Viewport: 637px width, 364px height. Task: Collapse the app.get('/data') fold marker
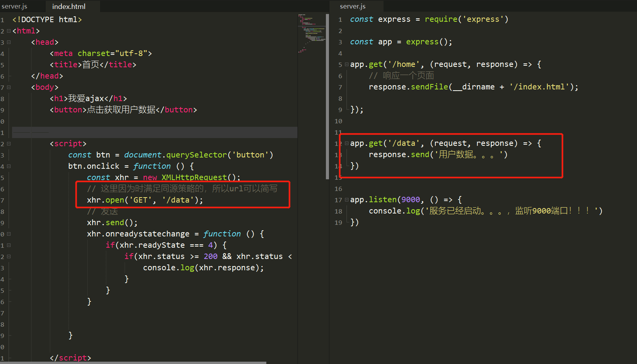[x=347, y=143]
